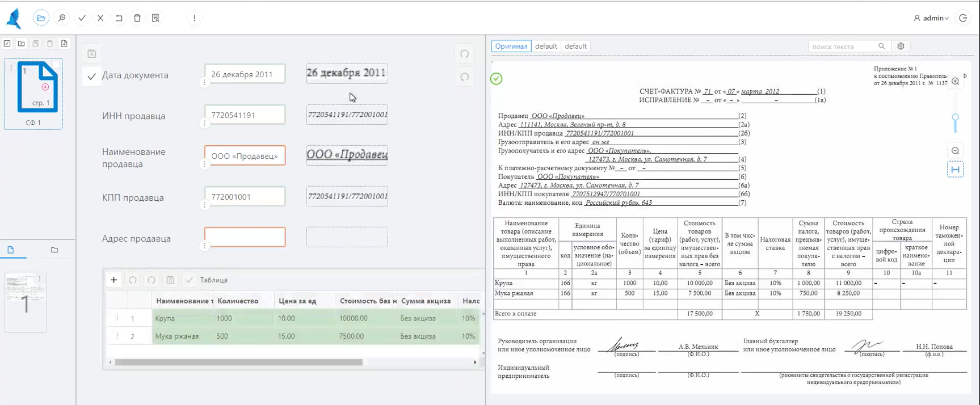Click the ИНН продавца input field
This screenshot has height=405, width=980.
[245, 115]
